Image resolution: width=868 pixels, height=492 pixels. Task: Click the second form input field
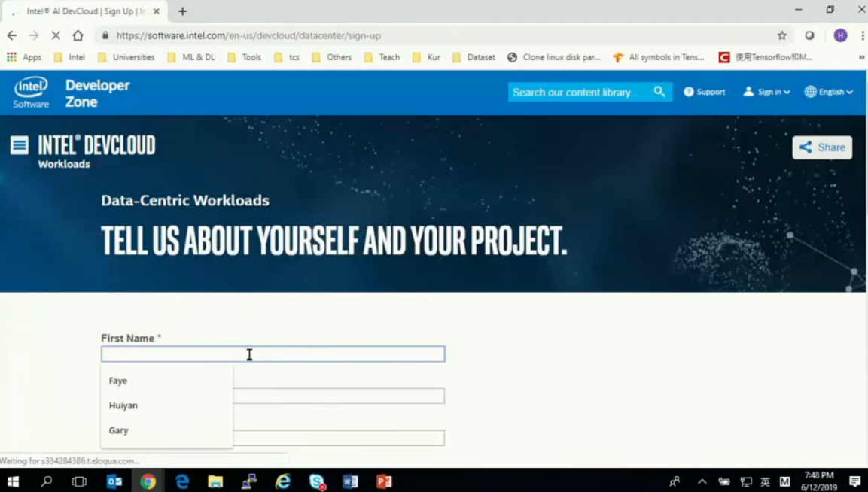[x=339, y=396]
